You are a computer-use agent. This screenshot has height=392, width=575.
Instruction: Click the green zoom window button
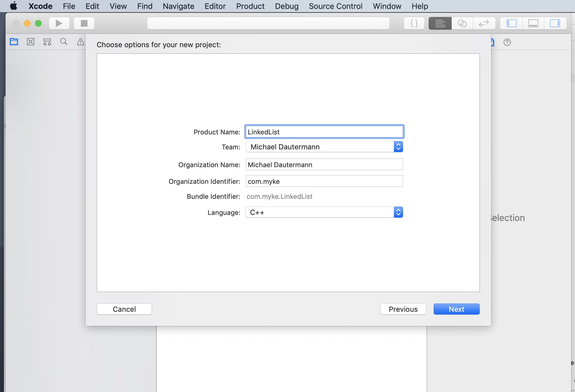38,23
